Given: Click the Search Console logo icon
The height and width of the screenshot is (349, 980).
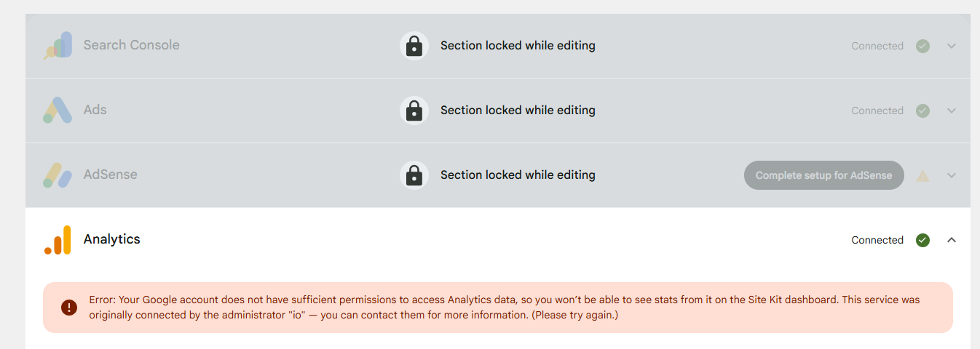Looking at the screenshot, I should click(58, 45).
